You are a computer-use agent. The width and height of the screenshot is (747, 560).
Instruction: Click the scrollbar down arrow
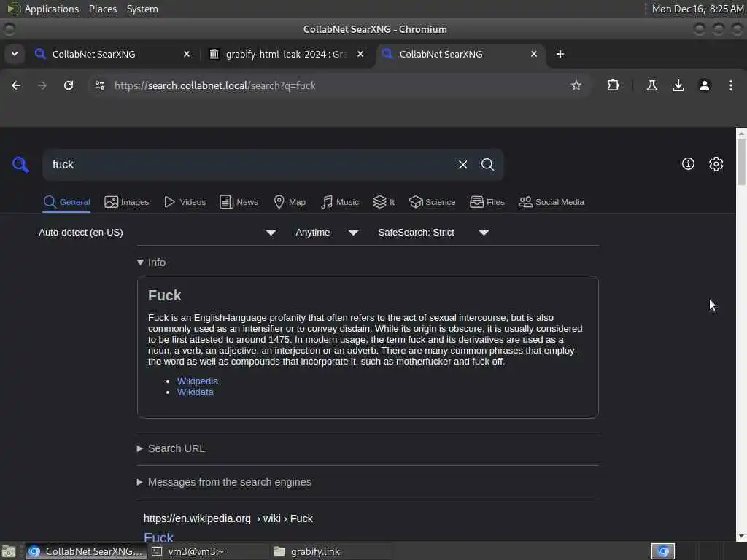coord(741,537)
